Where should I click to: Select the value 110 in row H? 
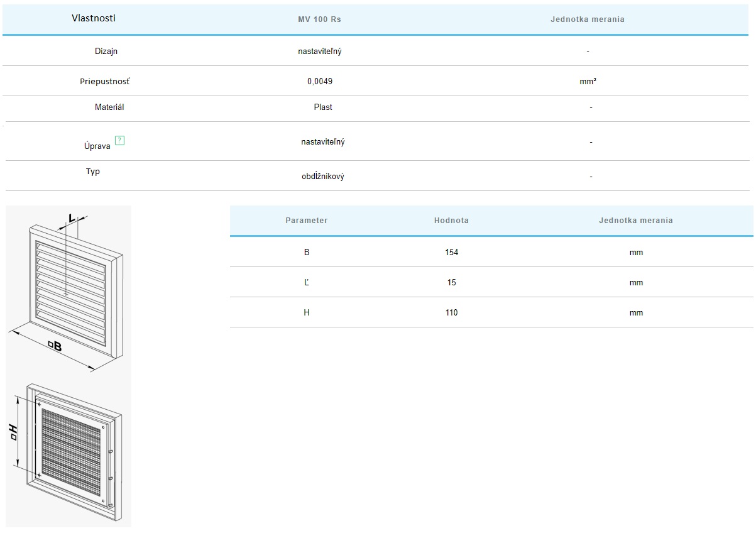coord(451,313)
